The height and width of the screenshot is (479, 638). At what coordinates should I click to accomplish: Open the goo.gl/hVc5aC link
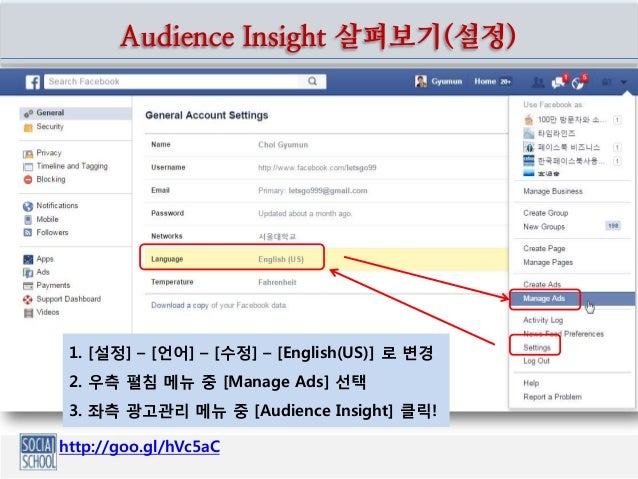[x=140, y=447]
